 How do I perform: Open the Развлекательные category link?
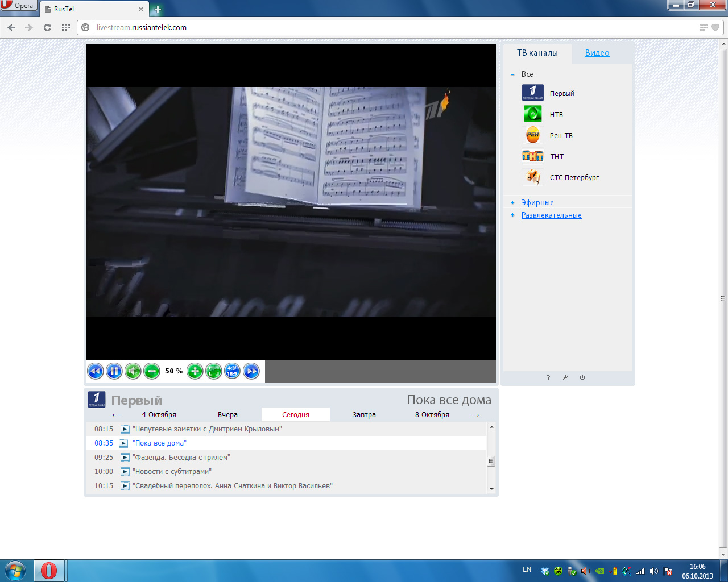pyautogui.click(x=552, y=215)
